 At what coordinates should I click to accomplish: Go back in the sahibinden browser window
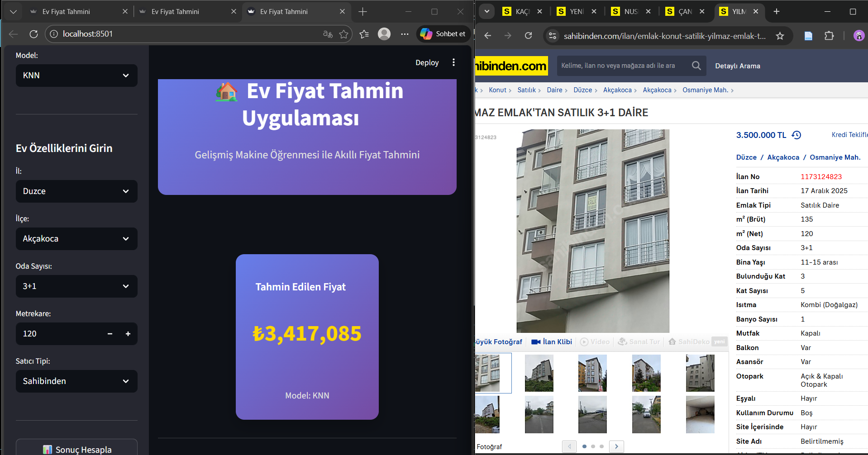point(487,36)
